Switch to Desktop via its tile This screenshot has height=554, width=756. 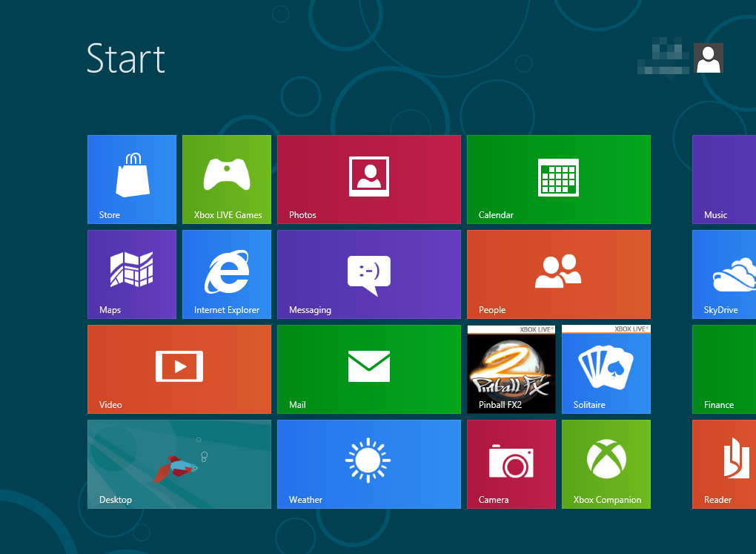(179, 464)
